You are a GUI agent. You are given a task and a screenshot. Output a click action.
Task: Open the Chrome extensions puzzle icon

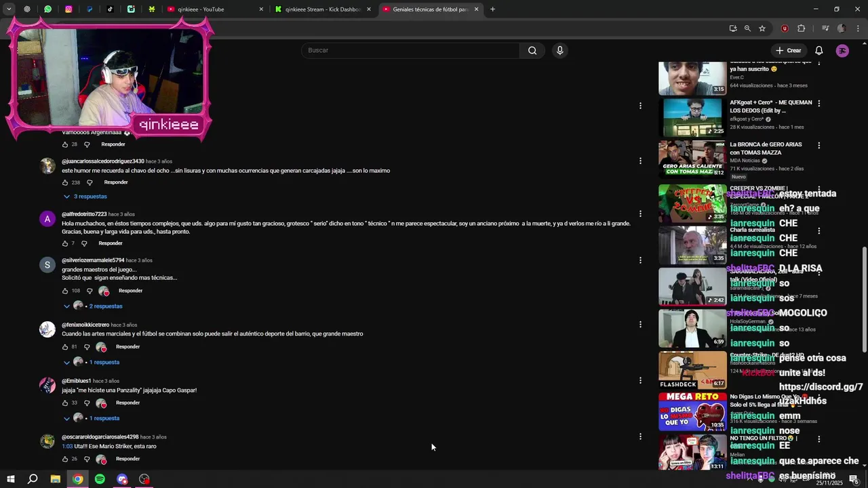click(801, 28)
